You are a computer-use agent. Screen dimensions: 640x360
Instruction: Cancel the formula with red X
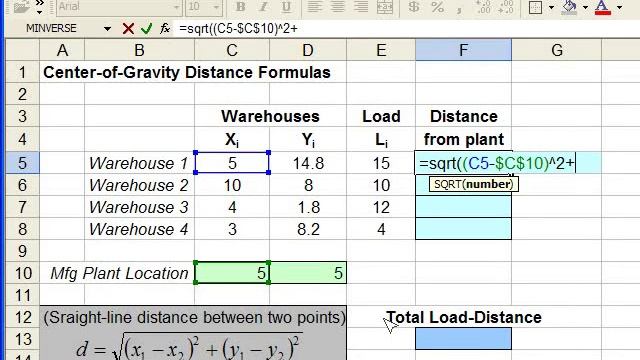(x=128, y=29)
